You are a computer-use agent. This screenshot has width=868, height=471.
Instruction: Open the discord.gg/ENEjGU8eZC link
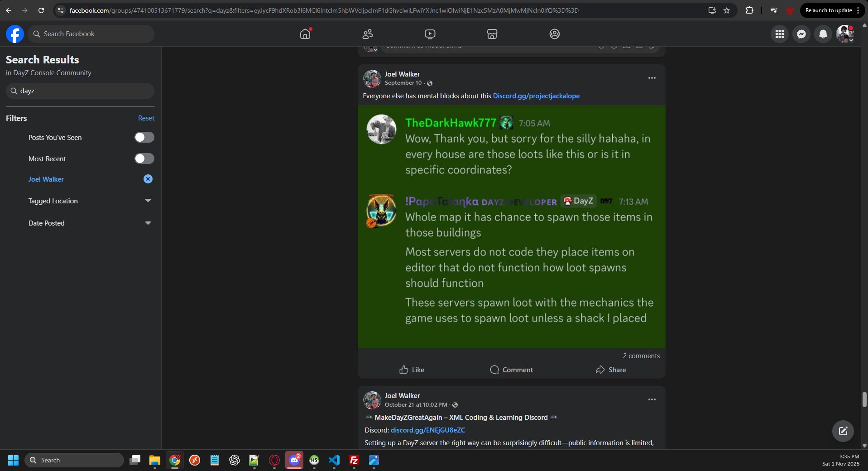pyautogui.click(x=428, y=430)
